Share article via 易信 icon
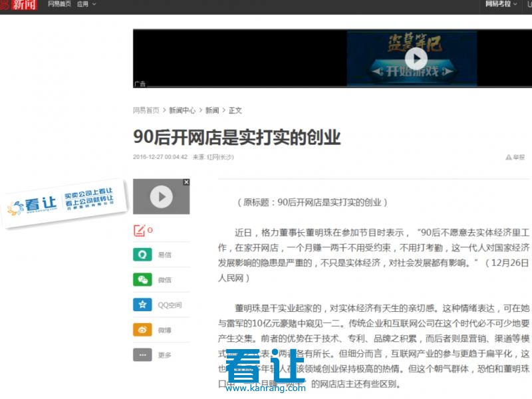The height and width of the screenshot is (399, 532). click(142, 255)
